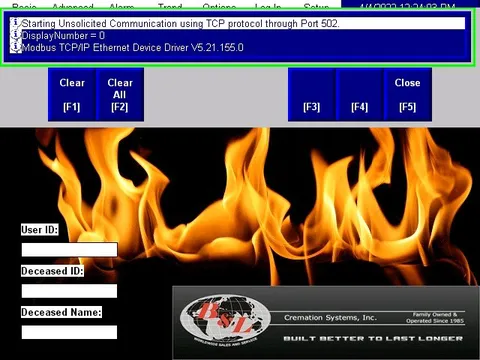This screenshot has width=480, height=360.
Task: Select the 'DisplayNumber = 0' message row
Action: point(237,35)
